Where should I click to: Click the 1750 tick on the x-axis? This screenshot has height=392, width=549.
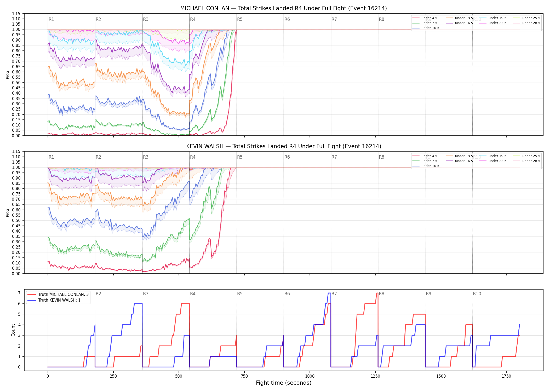[x=506, y=376]
